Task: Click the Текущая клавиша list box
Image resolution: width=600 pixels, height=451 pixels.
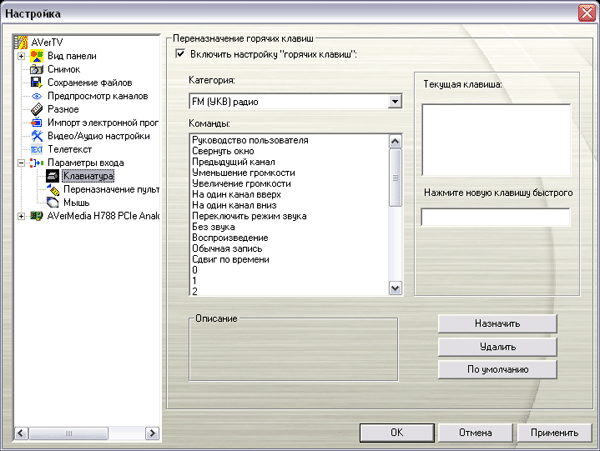Action: pyautogui.click(x=496, y=140)
